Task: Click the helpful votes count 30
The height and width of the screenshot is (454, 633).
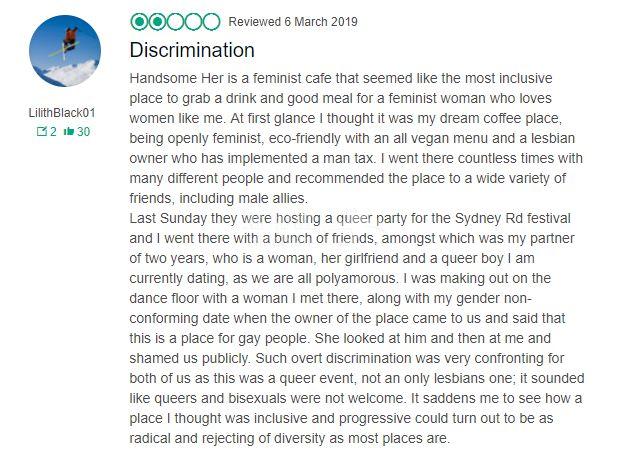Action: pos(83,132)
